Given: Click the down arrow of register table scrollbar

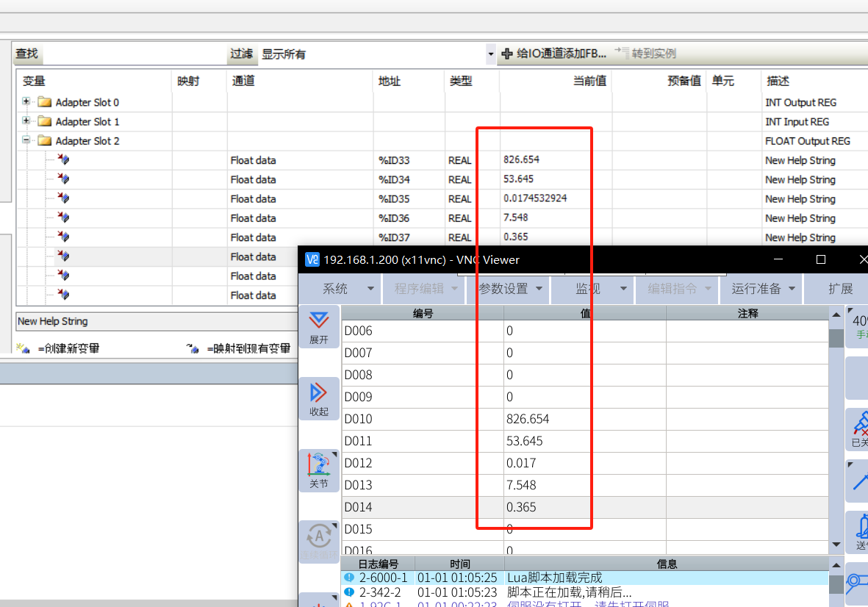Looking at the screenshot, I should (x=836, y=545).
